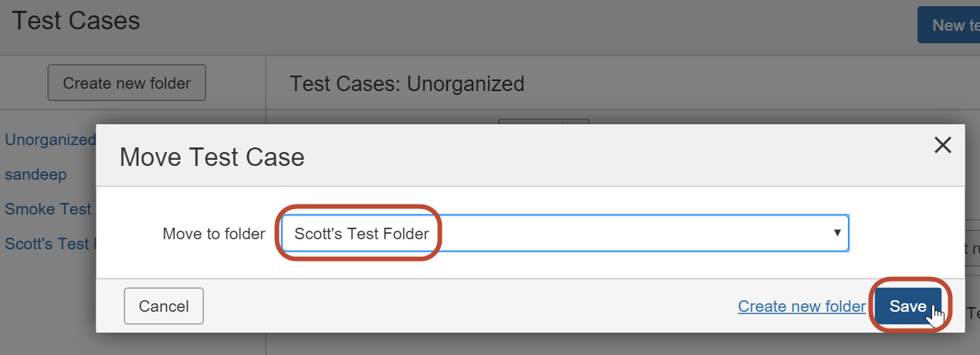Click the folder dropdown arrow
980x355 pixels.
837,233
